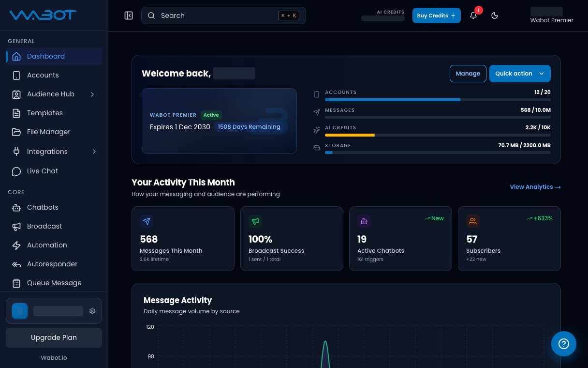Image resolution: width=588 pixels, height=368 pixels.
Task: Click the +22 new subscribers text
Action: tap(476, 260)
